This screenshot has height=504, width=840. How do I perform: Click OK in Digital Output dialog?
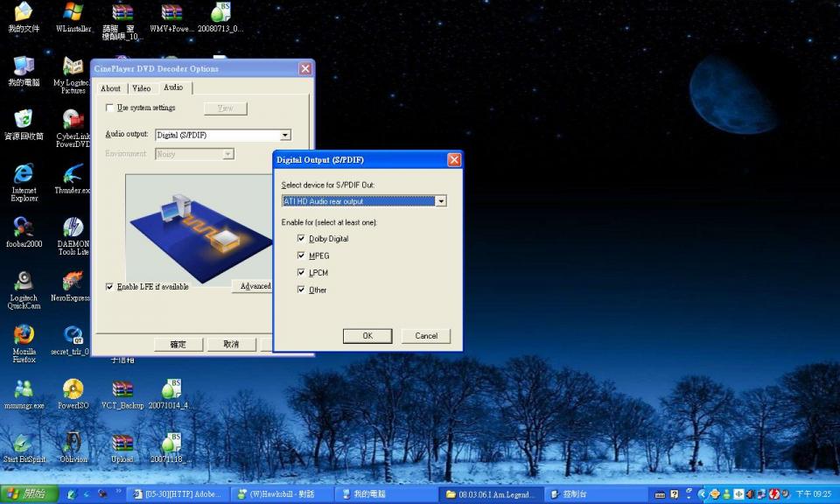pos(367,336)
